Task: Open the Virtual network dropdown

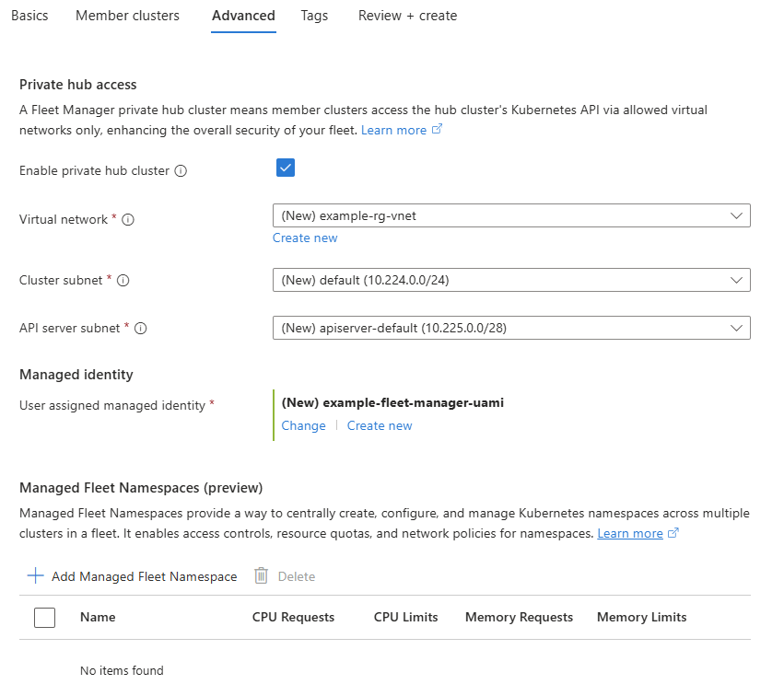Action: (x=511, y=215)
